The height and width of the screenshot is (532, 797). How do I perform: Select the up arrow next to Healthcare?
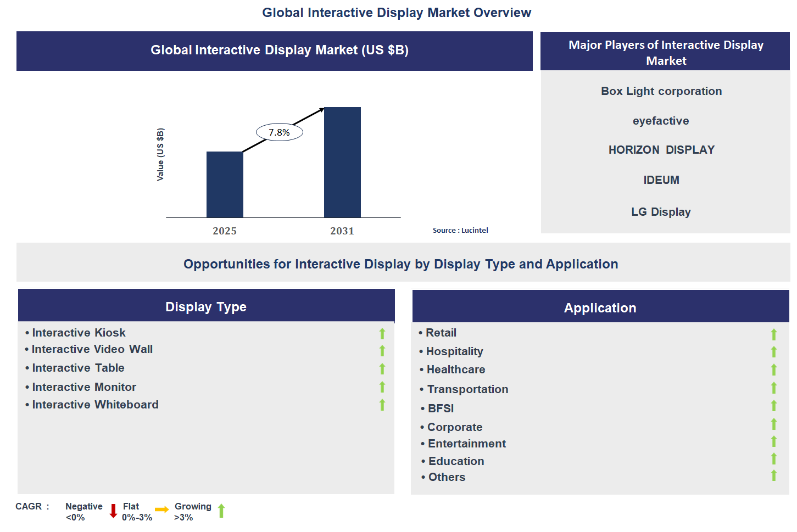click(x=773, y=370)
